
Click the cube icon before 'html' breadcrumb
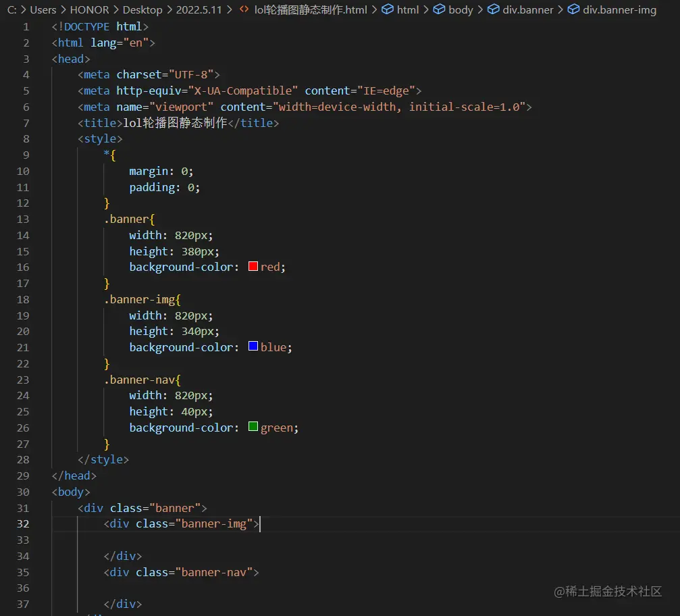[x=388, y=9]
